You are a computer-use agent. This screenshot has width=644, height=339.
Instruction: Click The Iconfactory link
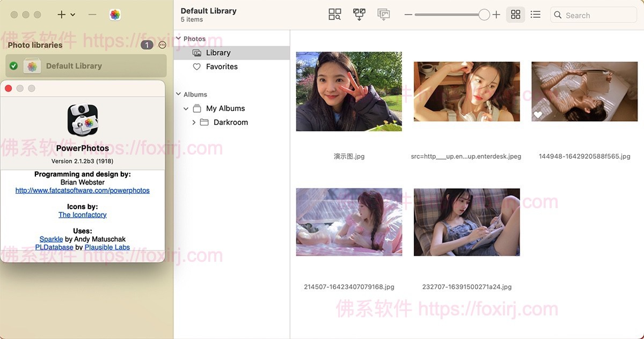82,214
